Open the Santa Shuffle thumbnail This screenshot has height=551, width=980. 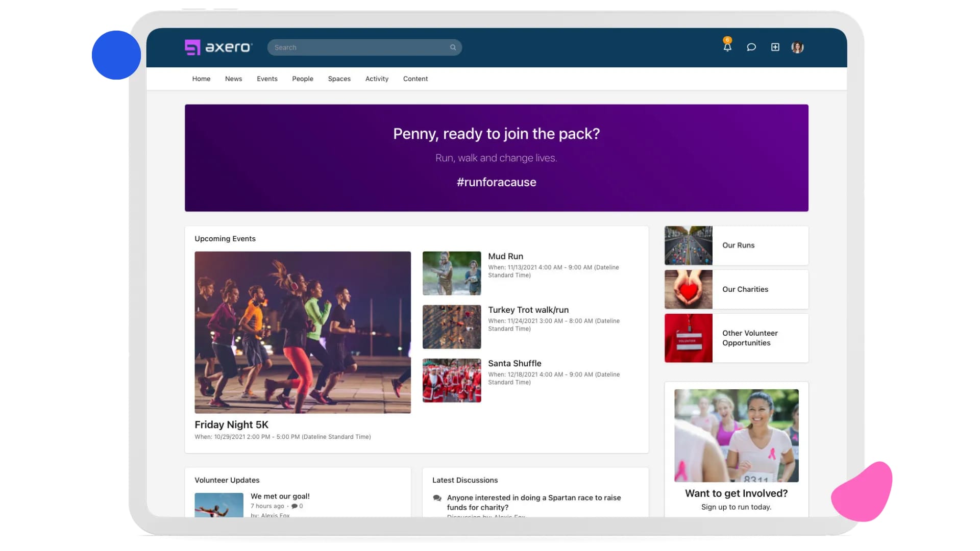(452, 380)
